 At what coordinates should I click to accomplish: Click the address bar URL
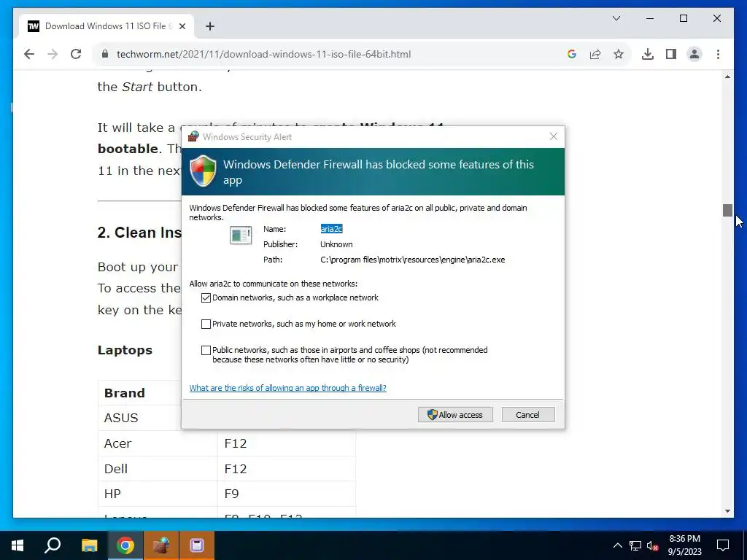point(263,54)
